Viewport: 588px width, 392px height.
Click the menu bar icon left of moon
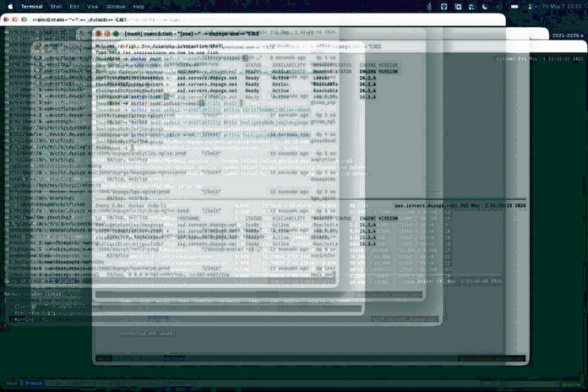tap(471, 7)
